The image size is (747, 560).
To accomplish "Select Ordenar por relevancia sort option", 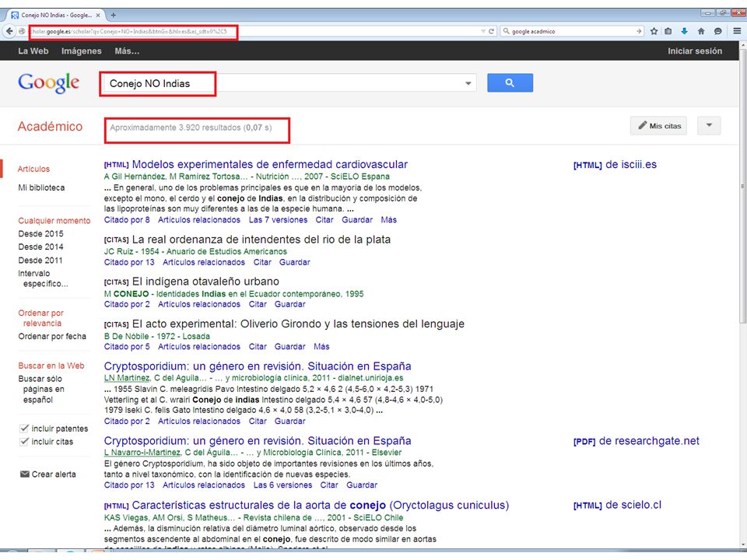I will pyautogui.click(x=40, y=318).
